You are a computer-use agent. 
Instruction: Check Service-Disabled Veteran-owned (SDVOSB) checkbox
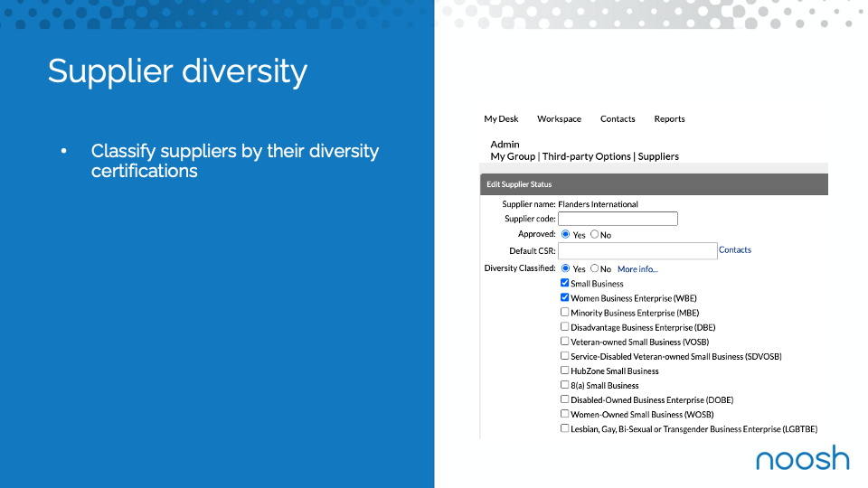pyautogui.click(x=564, y=356)
